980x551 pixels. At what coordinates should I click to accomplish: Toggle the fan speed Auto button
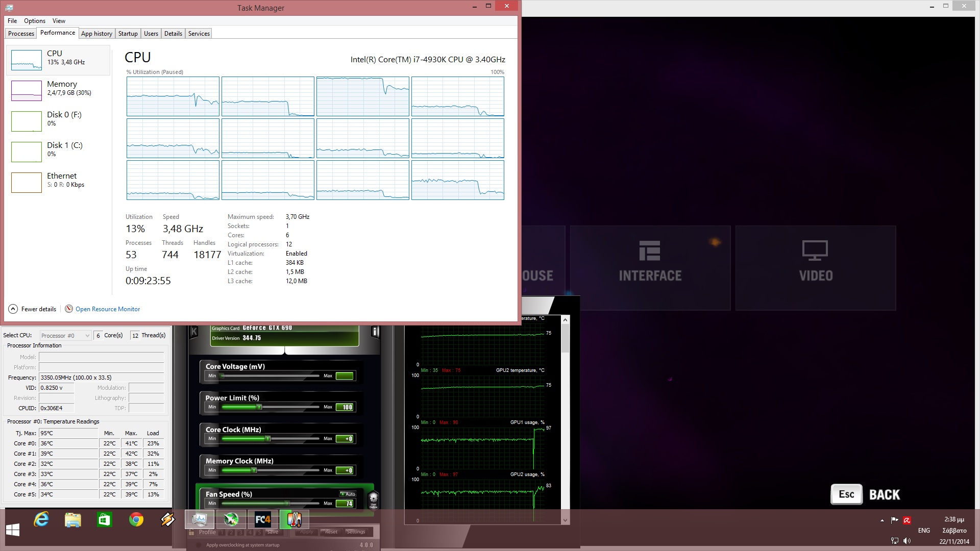click(x=348, y=494)
